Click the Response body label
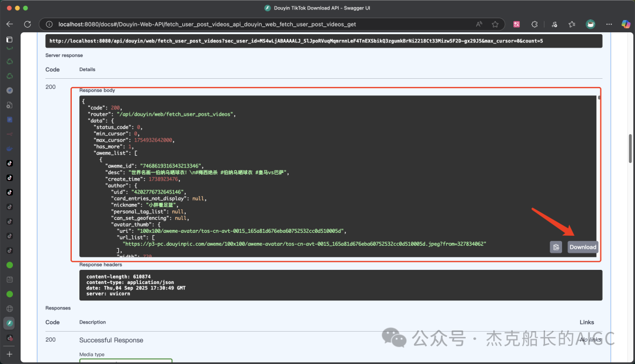The image size is (635, 364). pos(97,91)
